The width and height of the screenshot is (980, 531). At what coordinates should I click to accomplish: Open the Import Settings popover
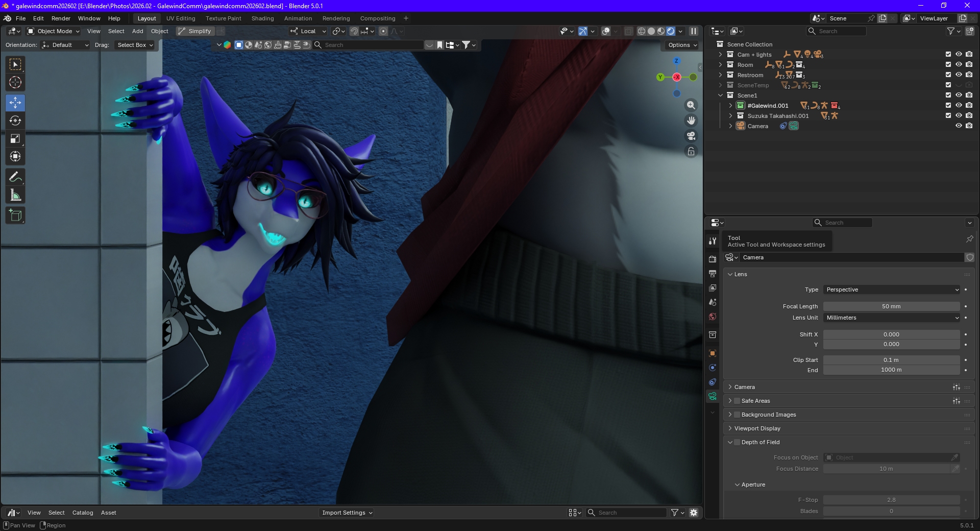click(347, 513)
